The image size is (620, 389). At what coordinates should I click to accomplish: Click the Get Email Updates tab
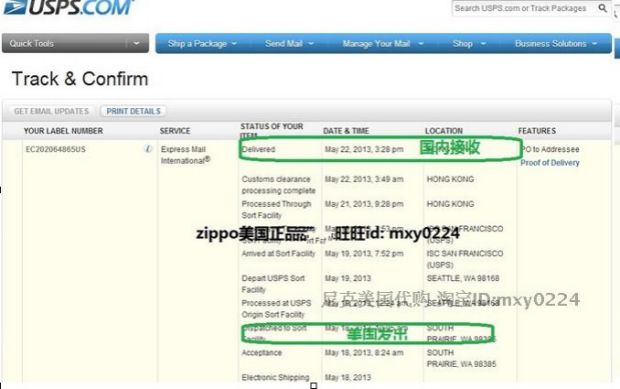coord(51,111)
